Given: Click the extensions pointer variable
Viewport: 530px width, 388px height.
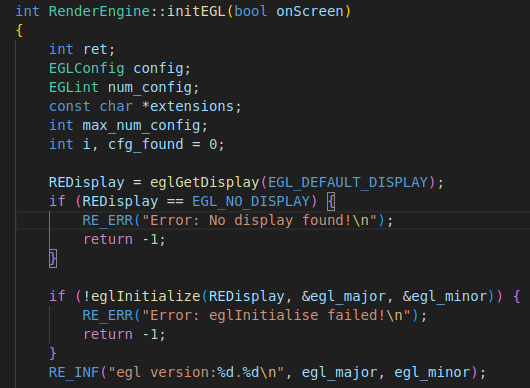Looking at the screenshot, I should pyautogui.click(x=192, y=106).
